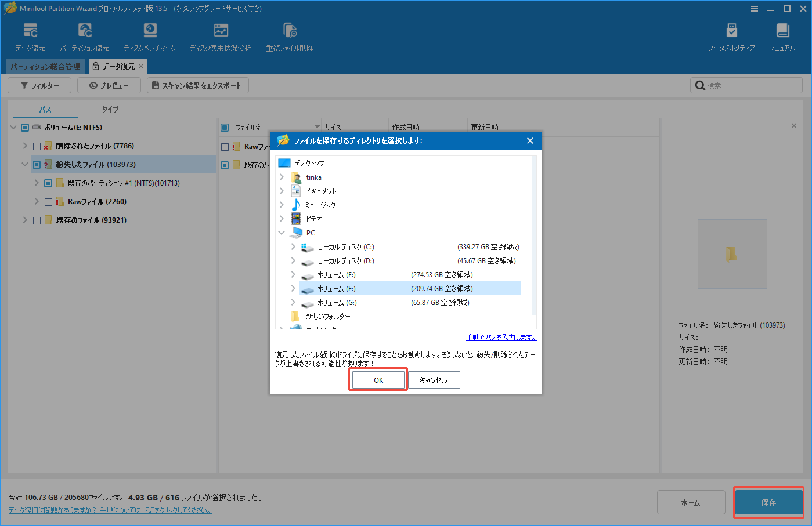The height and width of the screenshot is (526, 812).
Task: Open the hamburger menu at top right
Action: [754, 9]
